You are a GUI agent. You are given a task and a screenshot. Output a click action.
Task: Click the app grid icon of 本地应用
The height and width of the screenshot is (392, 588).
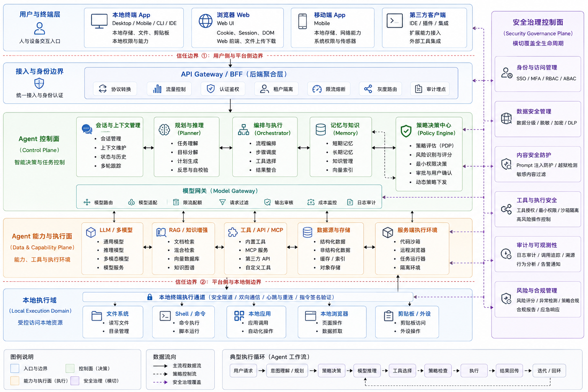[239, 316]
